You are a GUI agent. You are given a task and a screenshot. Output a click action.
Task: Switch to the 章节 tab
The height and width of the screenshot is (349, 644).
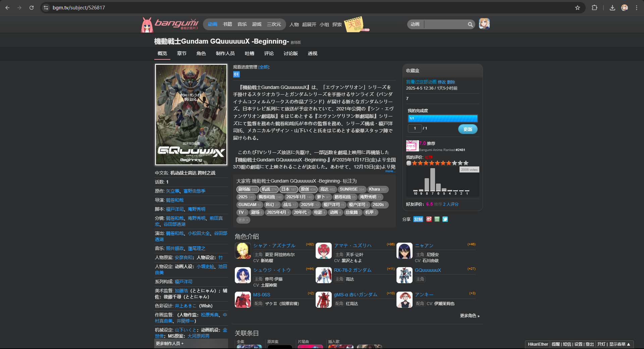tap(181, 53)
